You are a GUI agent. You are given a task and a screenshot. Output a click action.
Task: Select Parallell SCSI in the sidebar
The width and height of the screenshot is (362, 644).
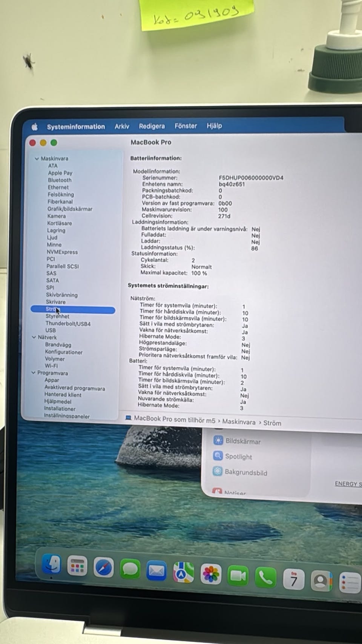tap(63, 266)
